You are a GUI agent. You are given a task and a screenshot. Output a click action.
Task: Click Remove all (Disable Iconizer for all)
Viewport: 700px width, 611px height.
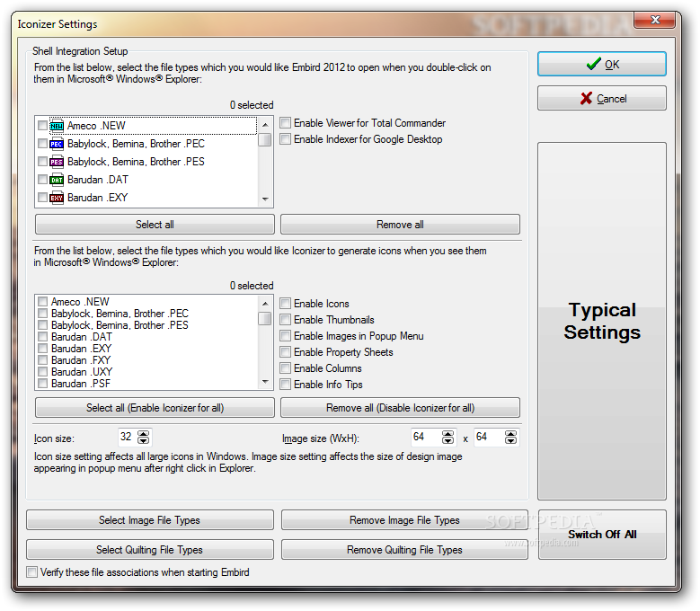point(400,407)
